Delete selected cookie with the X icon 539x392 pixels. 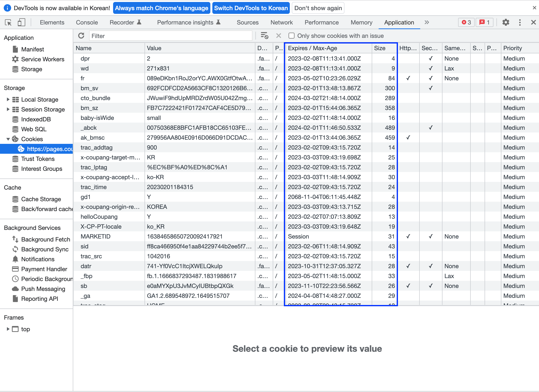pyautogui.click(x=278, y=36)
